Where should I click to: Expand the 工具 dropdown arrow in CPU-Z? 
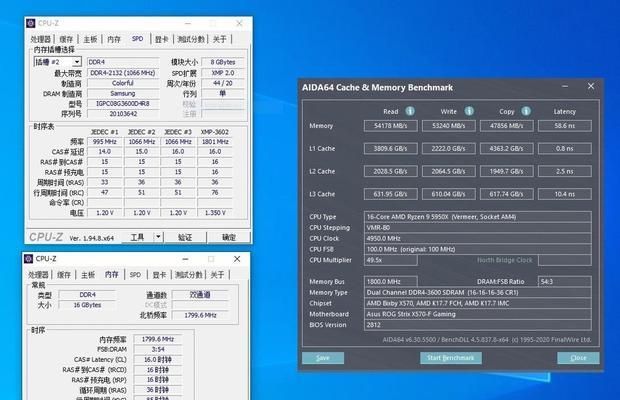(158, 237)
